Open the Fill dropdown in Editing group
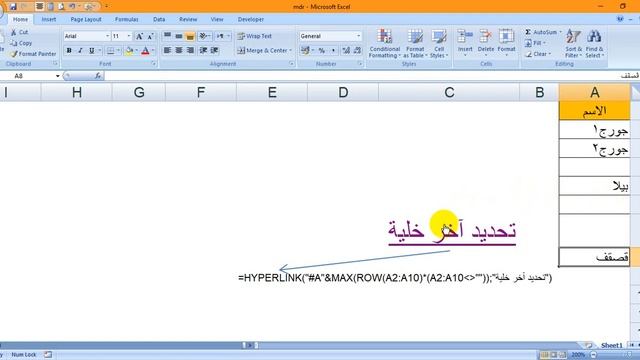The width and height of the screenshot is (640, 360). point(536,43)
